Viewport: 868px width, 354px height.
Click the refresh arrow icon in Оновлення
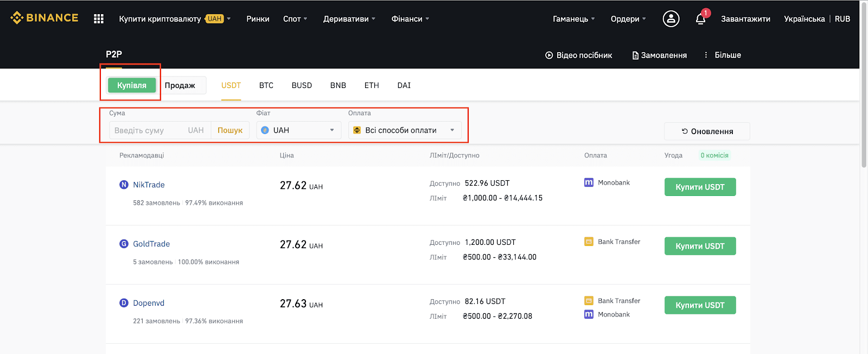(x=685, y=131)
